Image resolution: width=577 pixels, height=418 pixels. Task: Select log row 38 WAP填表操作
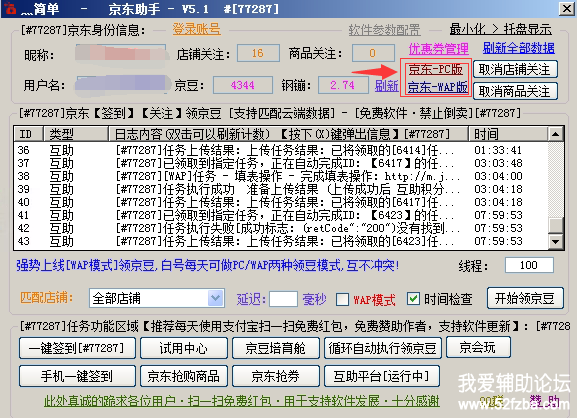280,176
